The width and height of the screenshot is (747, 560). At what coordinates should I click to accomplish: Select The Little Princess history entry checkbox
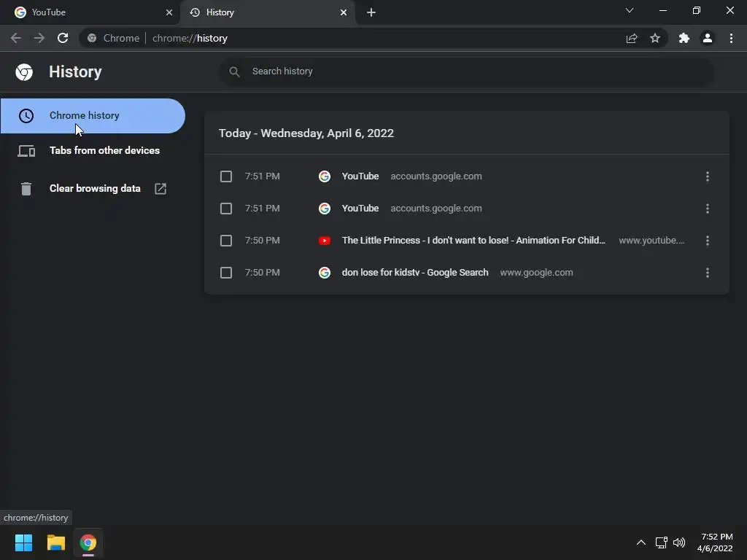click(x=226, y=241)
